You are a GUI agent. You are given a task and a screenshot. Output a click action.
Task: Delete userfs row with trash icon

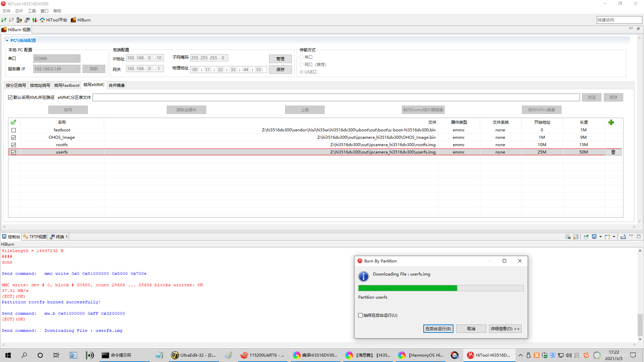click(x=613, y=152)
